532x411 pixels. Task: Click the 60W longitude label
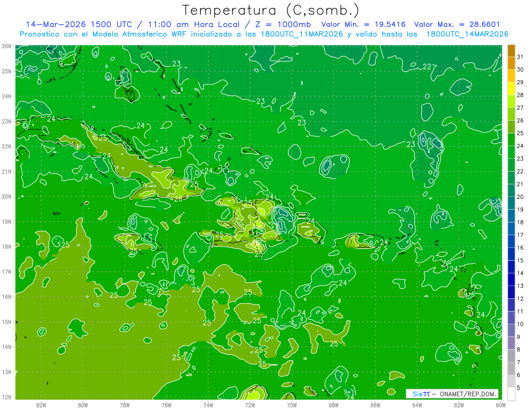point(501,405)
